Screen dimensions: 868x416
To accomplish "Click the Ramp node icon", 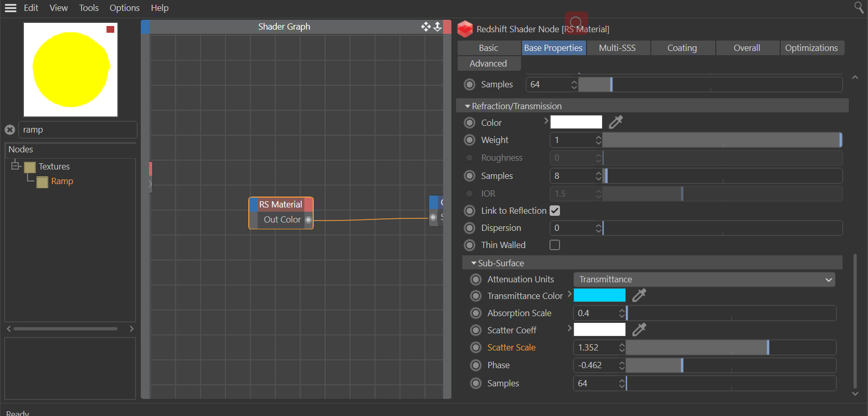I will (43, 181).
